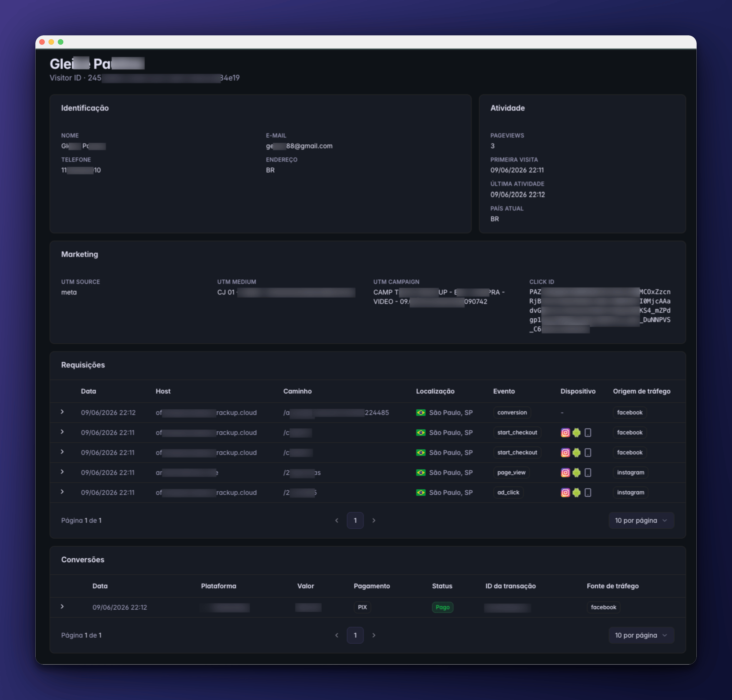Expand the conversion request row
Viewport: 732px width, 700px height.
tap(62, 411)
